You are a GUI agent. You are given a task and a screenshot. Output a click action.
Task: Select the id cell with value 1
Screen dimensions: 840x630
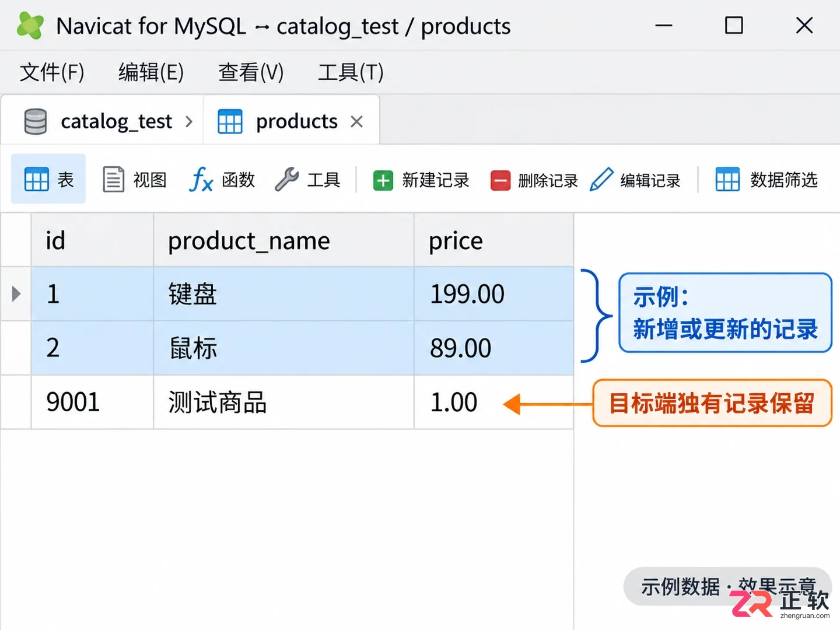pyautogui.click(x=92, y=294)
